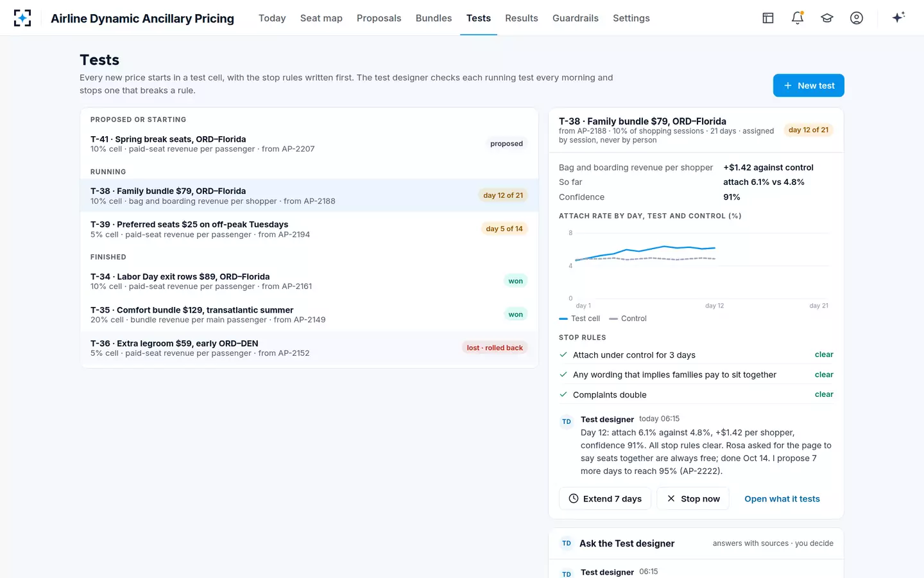Go to the Settings tab
Image resolution: width=924 pixels, height=578 pixels.
pyautogui.click(x=631, y=18)
